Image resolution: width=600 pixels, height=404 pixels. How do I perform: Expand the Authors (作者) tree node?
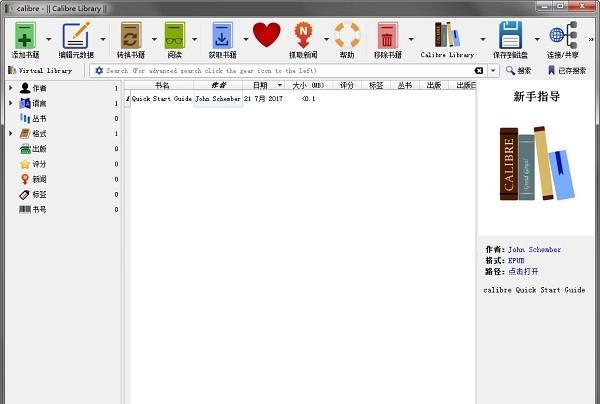[11, 88]
